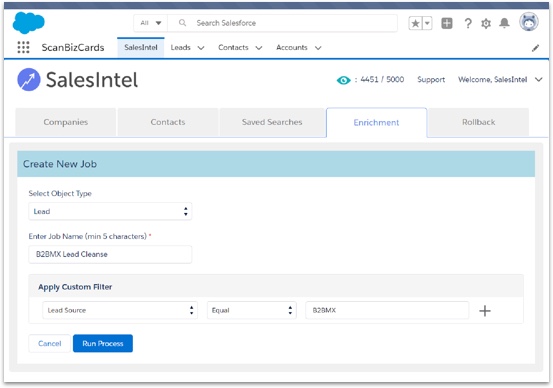
Task: Expand the Welcome SalesIntel chevron
Action: pyautogui.click(x=539, y=80)
